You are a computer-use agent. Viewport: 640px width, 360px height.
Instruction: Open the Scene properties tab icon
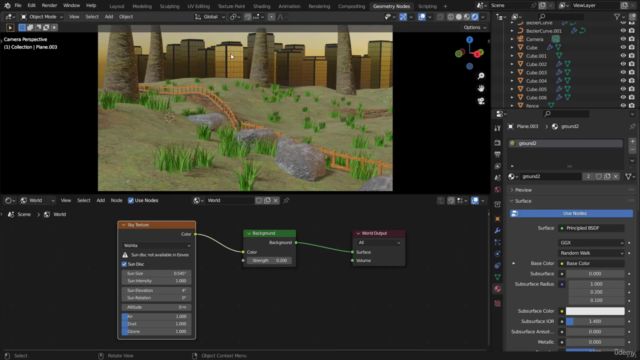tap(497, 178)
